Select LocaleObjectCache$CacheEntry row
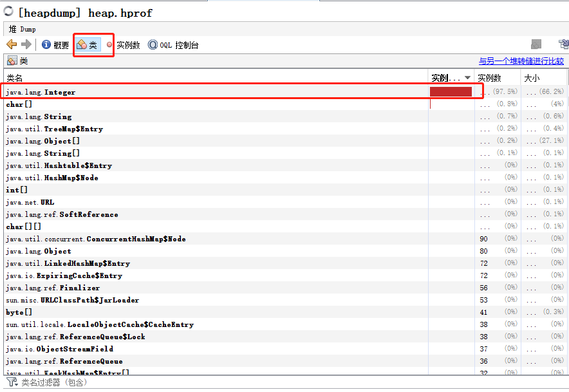 click(x=285, y=324)
